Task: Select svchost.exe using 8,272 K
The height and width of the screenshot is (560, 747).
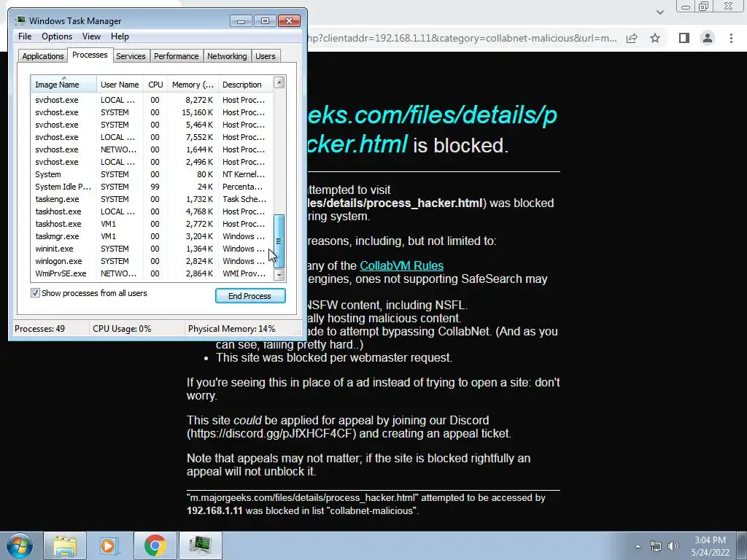Action: coord(152,100)
